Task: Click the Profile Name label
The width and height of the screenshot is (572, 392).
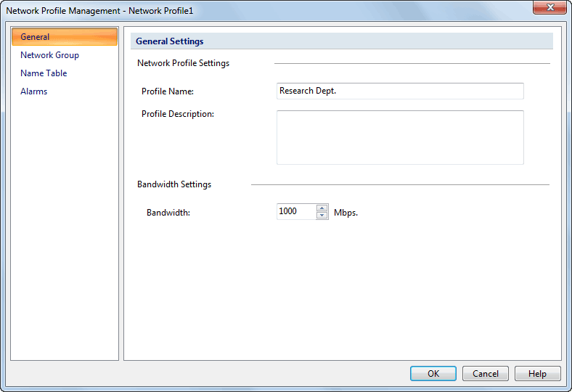Action: pyautogui.click(x=168, y=91)
